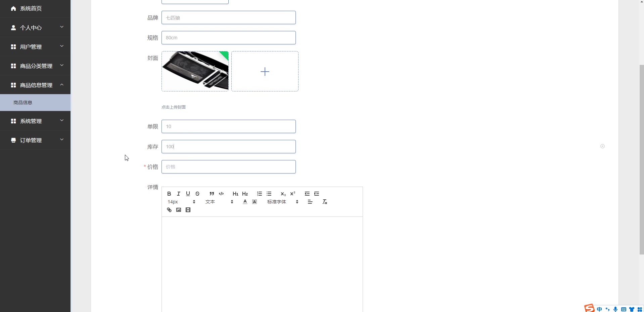Image resolution: width=644 pixels, height=312 pixels.
Task: Insert image into details editor
Action: point(179,210)
